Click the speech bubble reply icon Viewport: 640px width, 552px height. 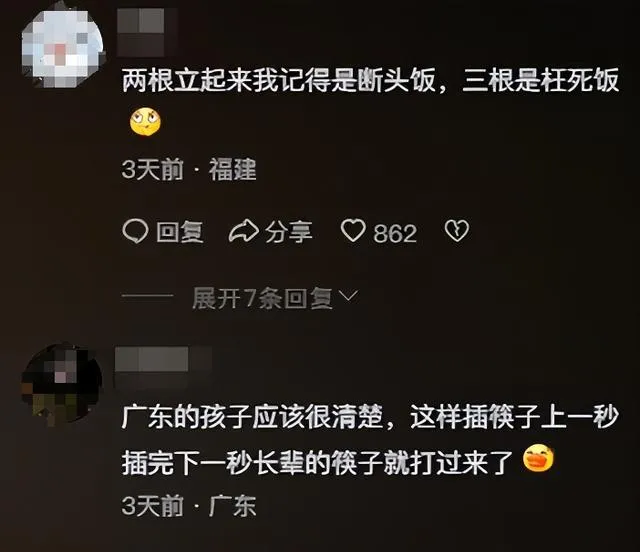pyautogui.click(x=135, y=231)
